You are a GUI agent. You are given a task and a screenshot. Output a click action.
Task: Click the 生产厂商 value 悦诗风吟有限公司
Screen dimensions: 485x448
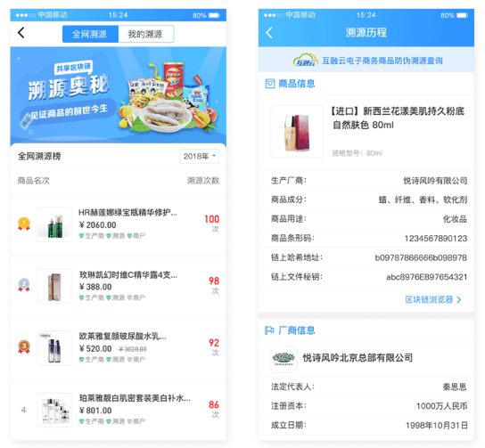click(x=435, y=181)
